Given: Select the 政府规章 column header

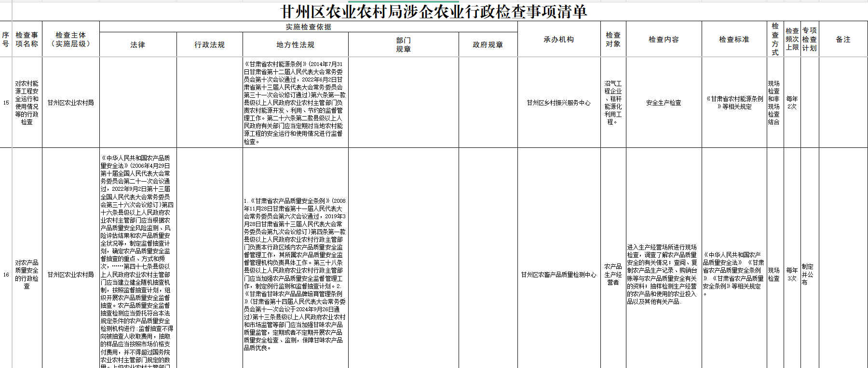Looking at the screenshot, I should pyautogui.click(x=488, y=45).
